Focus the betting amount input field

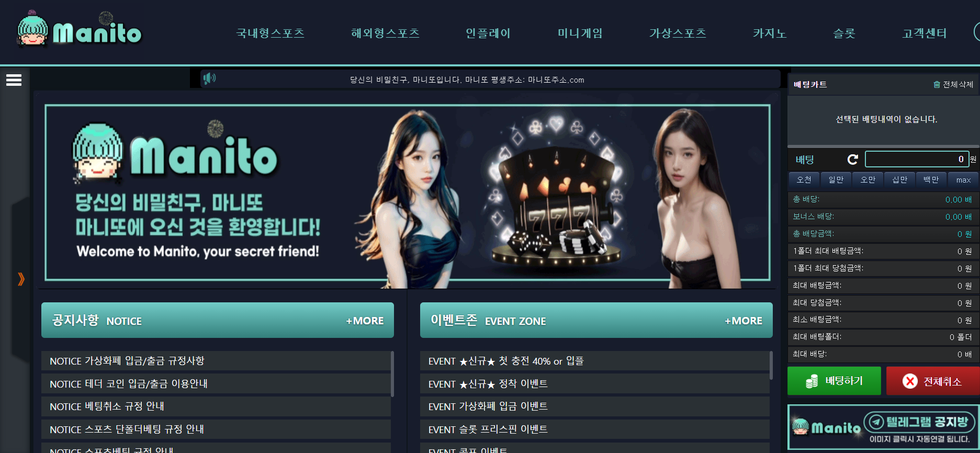tap(917, 159)
